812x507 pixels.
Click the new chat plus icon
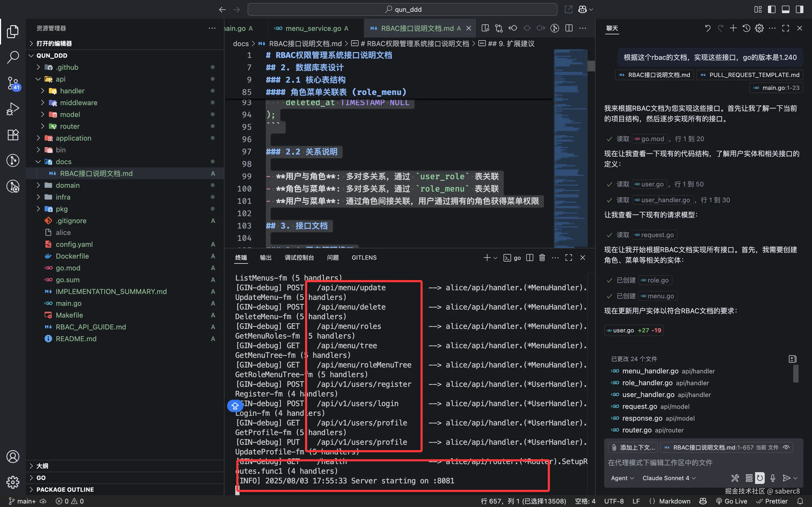point(733,28)
